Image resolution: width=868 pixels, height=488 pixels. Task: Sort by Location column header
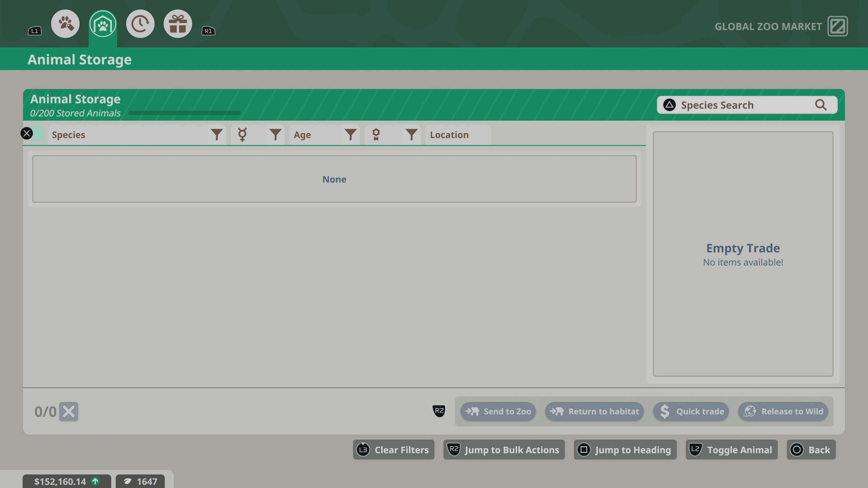tap(458, 135)
